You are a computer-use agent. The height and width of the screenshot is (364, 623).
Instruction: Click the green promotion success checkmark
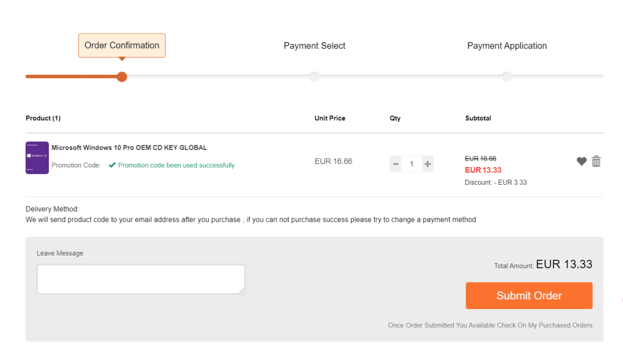click(112, 165)
